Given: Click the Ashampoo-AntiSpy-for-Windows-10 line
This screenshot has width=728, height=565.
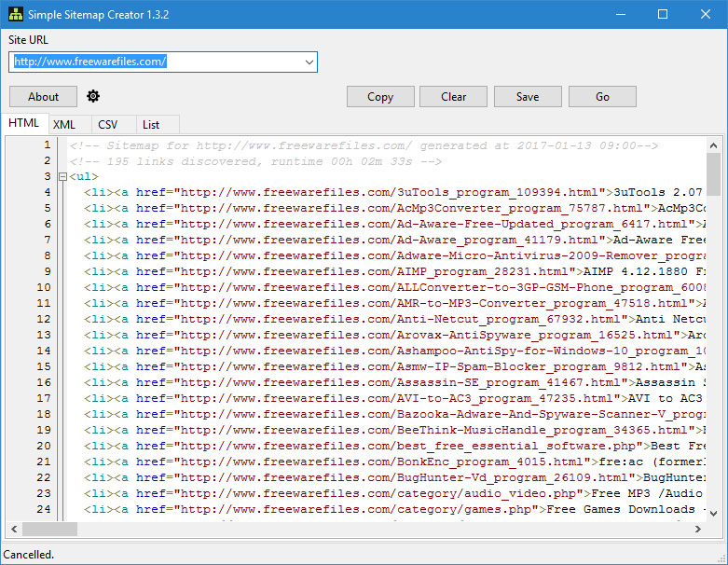Looking at the screenshot, I should tap(394, 351).
